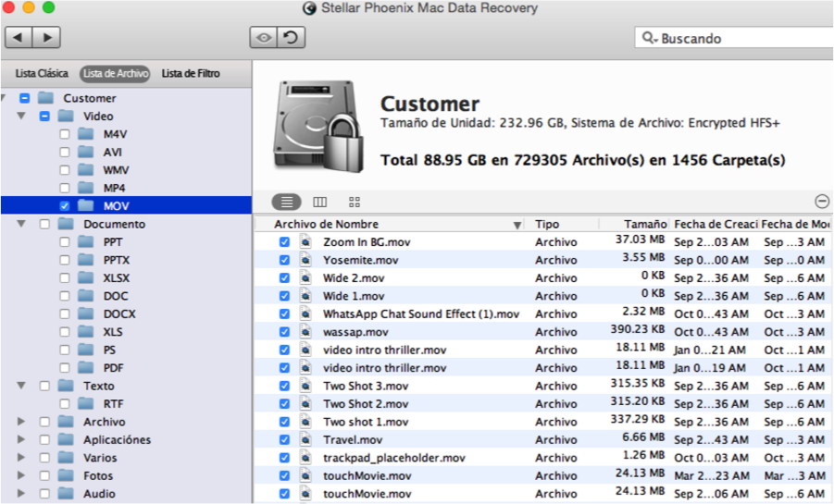
Task: Click file icon of trackpad_placeholder.mov
Action: (305, 458)
